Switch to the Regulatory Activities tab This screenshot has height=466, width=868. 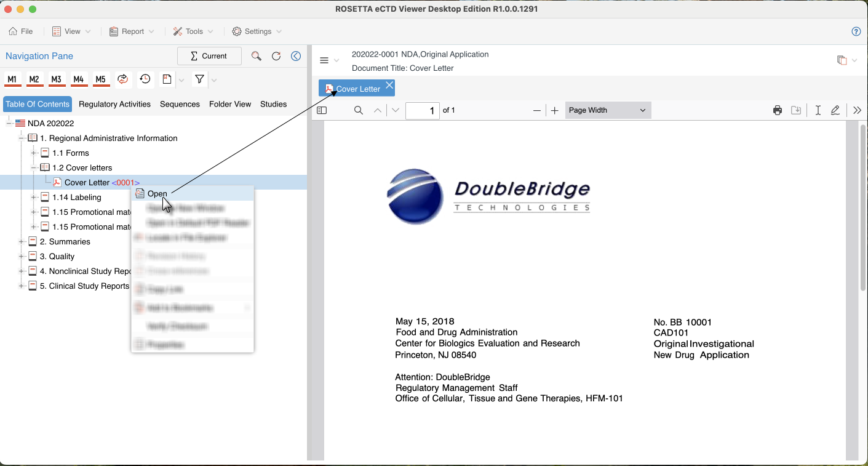click(114, 104)
